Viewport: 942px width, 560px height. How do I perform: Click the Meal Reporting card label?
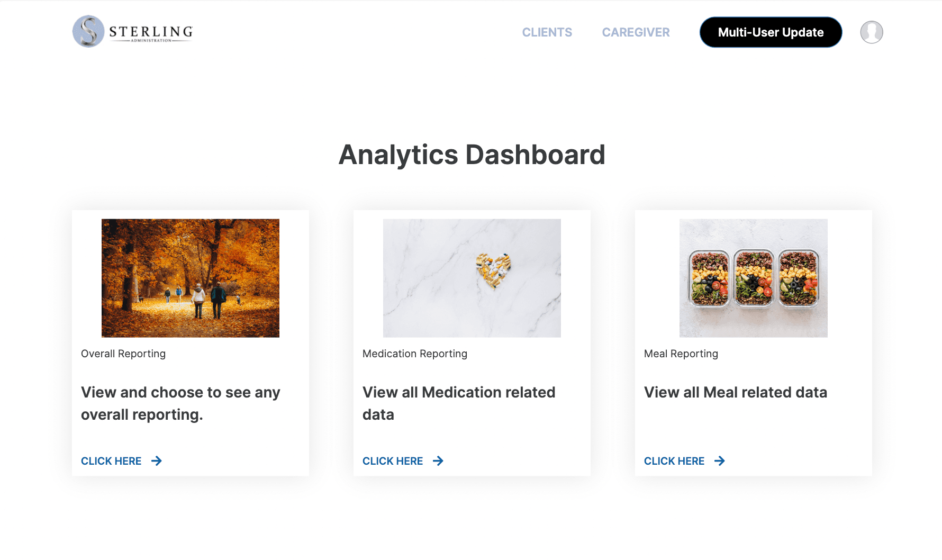tap(681, 354)
